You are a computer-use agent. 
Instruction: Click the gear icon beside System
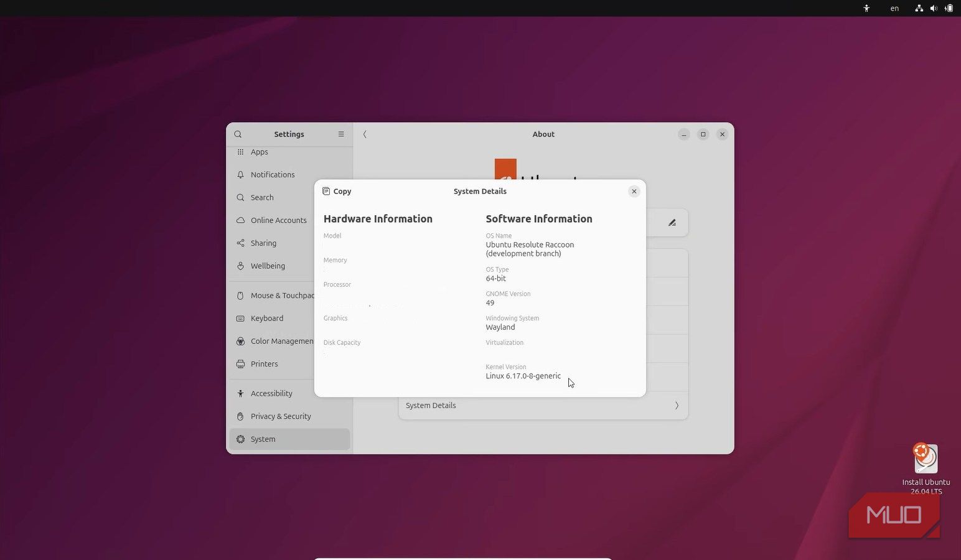point(240,439)
